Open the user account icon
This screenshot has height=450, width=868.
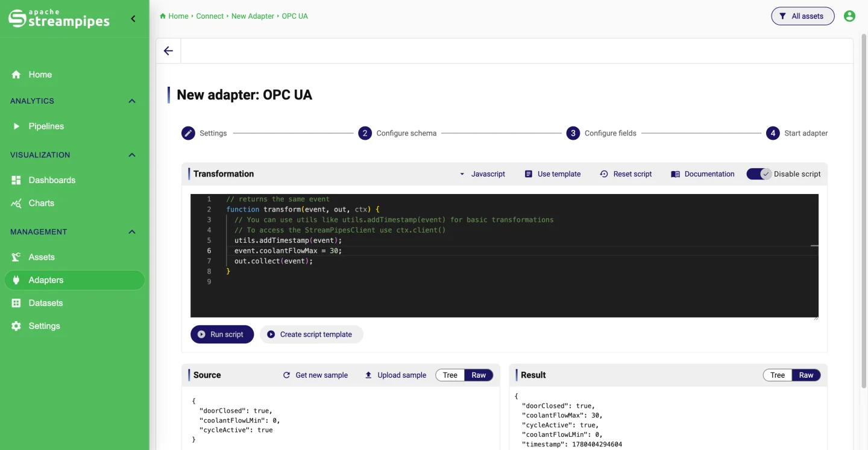[849, 16]
